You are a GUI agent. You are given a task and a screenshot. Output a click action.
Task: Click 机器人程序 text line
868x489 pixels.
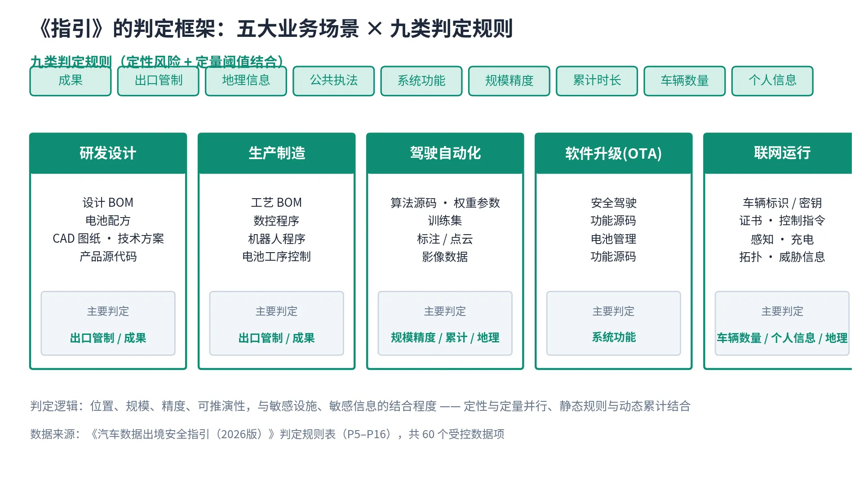277,239
